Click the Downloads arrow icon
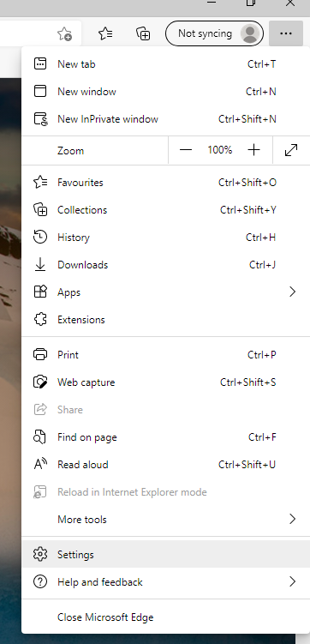The width and height of the screenshot is (310, 644). coord(39,265)
